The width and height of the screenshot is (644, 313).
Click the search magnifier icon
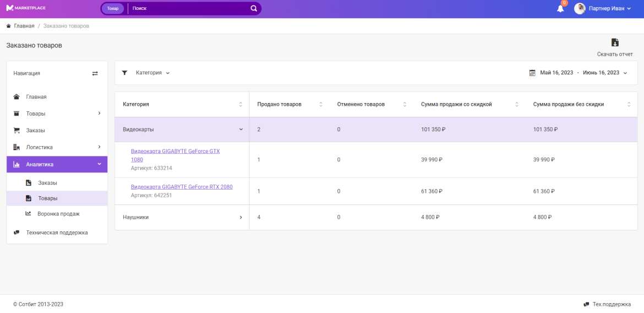pos(254,8)
